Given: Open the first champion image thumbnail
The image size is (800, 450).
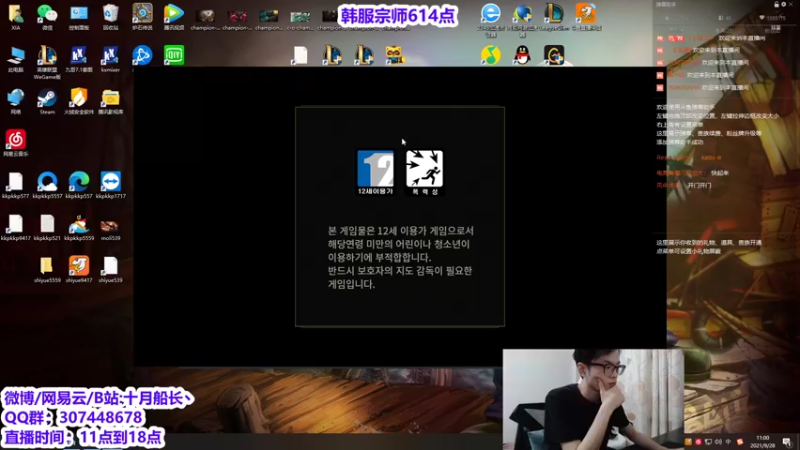Looking at the screenshot, I should 206,19.
